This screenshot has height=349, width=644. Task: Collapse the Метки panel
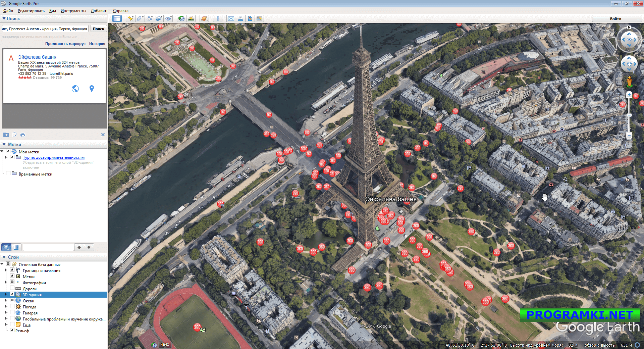click(x=4, y=144)
